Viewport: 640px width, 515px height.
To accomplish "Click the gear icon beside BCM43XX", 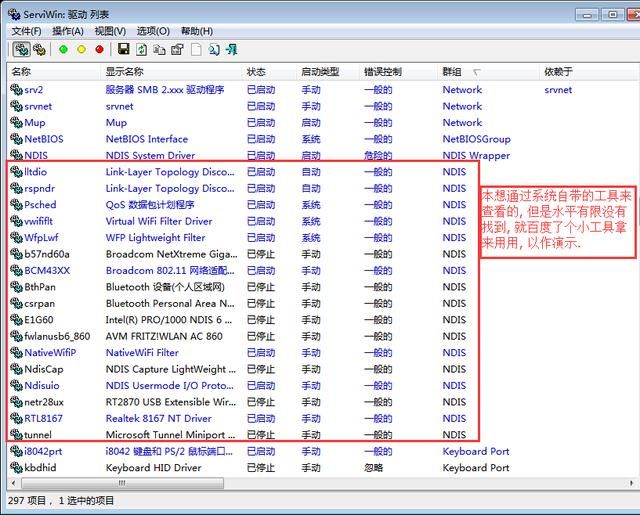I will click(x=16, y=270).
